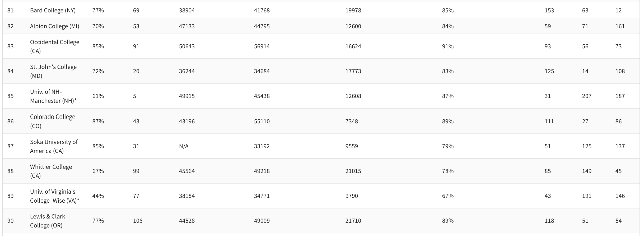Select the 91% cell for Occidental College
This screenshot has height=236, width=644.
tap(448, 46)
